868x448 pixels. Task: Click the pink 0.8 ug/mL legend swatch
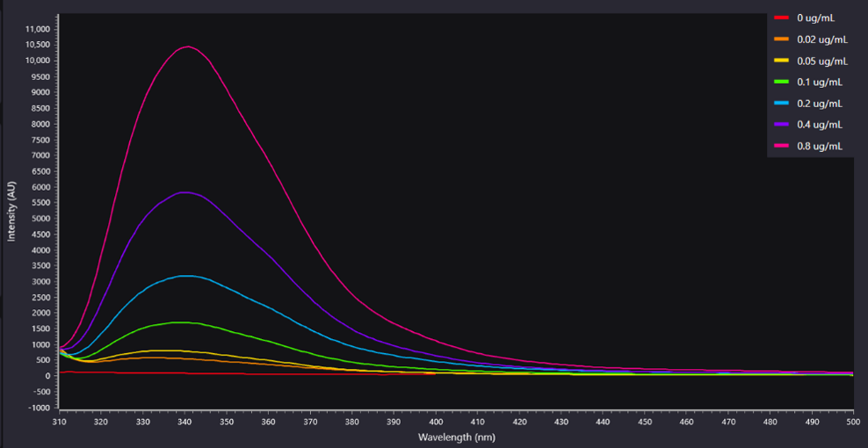pyautogui.click(x=781, y=146)
